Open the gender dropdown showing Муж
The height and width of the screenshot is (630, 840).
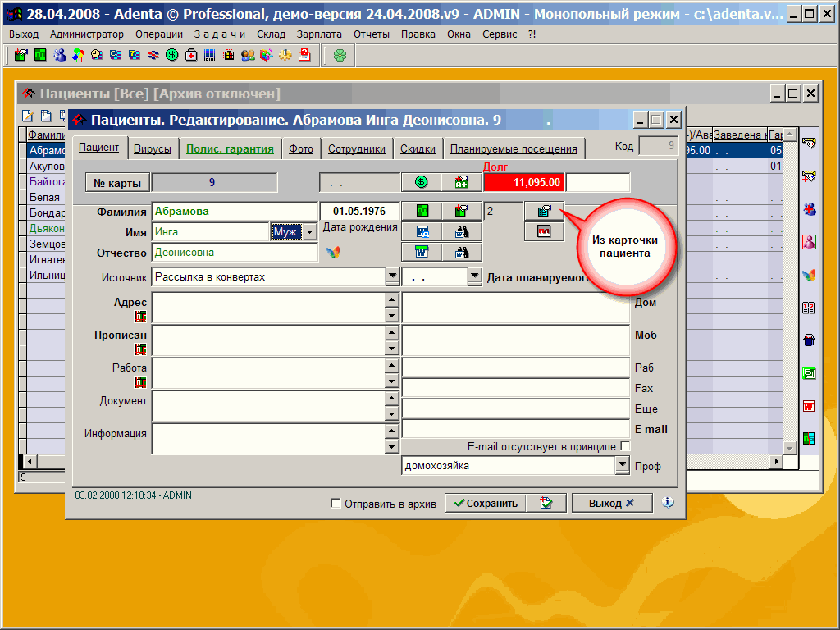[x=309, y=232]
